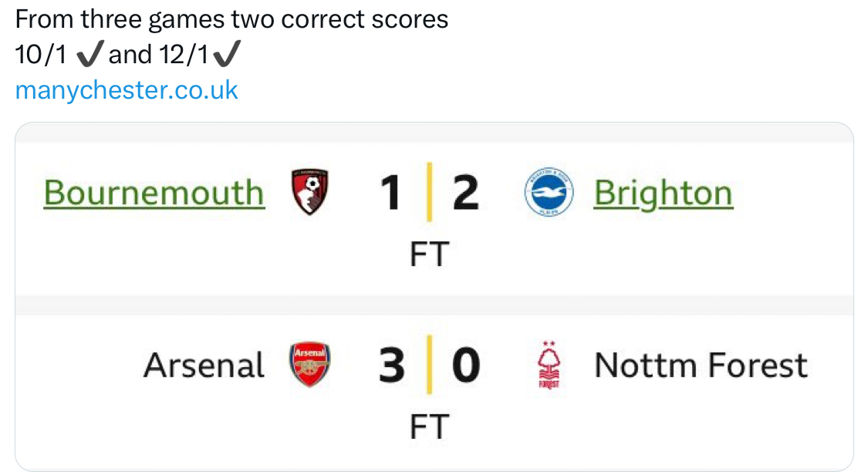Click the FT label under Bournemouth match
The width and height of the screenshot is (868, 472).
429,255
